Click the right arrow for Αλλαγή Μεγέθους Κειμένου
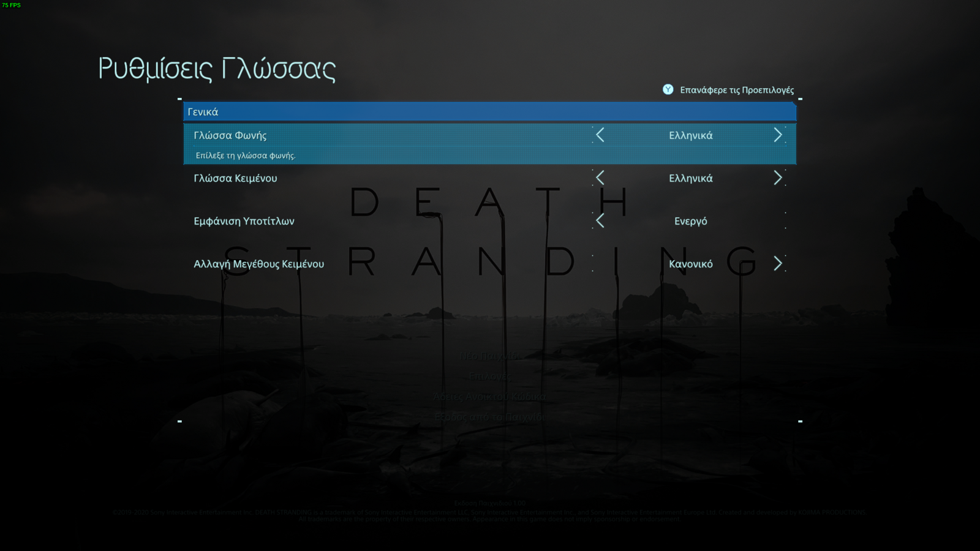Image resolution: width=980 pixels, height=551 pixels. tap(778, 264)
